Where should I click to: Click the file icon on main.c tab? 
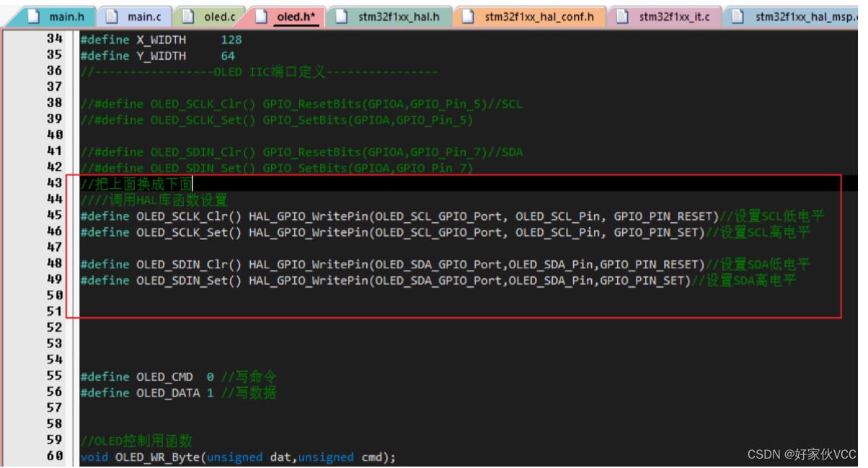click(111, 16)
